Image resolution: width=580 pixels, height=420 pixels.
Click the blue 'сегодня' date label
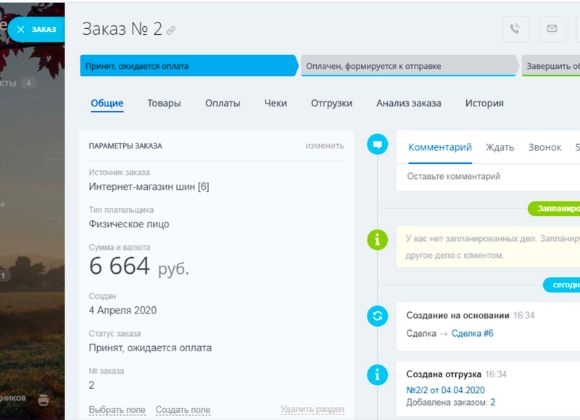tap(562, 285)
